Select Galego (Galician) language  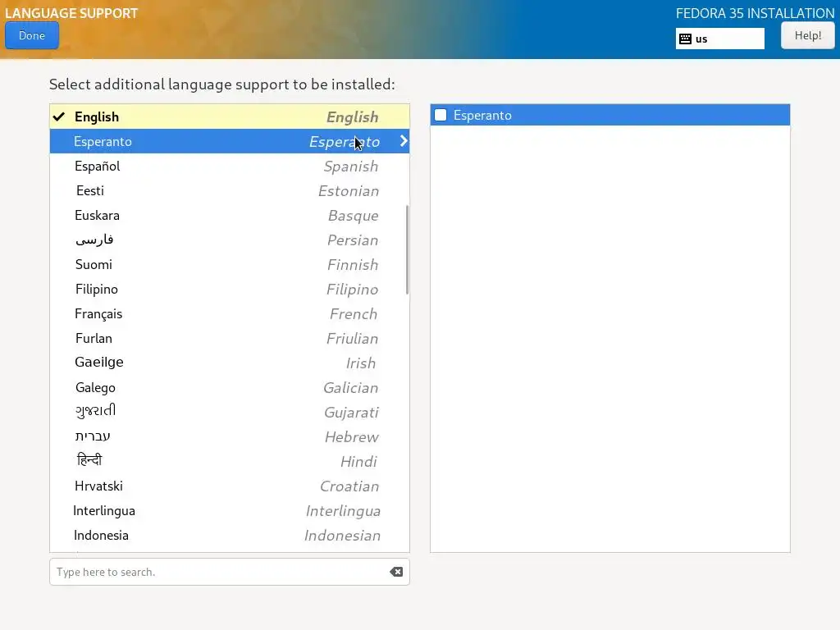point(230,387)
